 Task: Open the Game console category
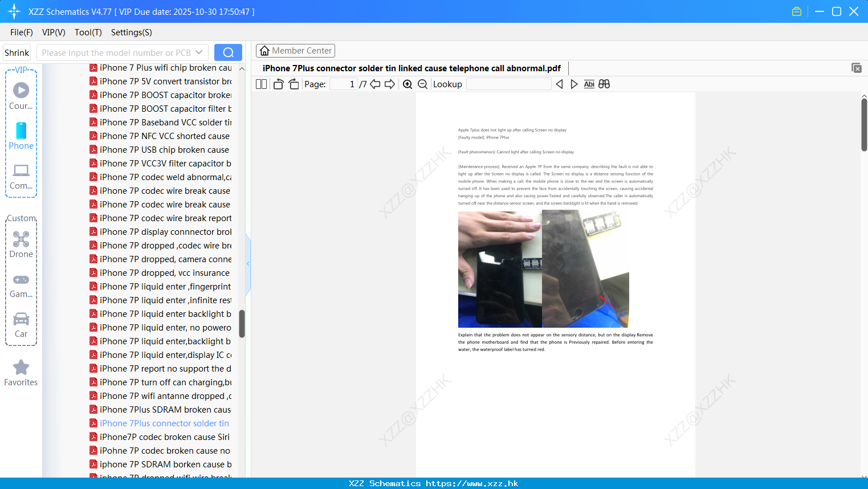[x=21, y=286]
